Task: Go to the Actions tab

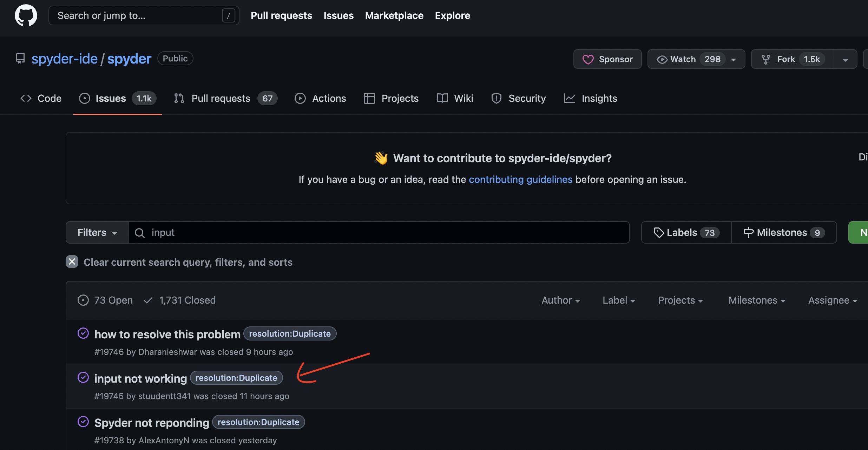Action: 320,98
